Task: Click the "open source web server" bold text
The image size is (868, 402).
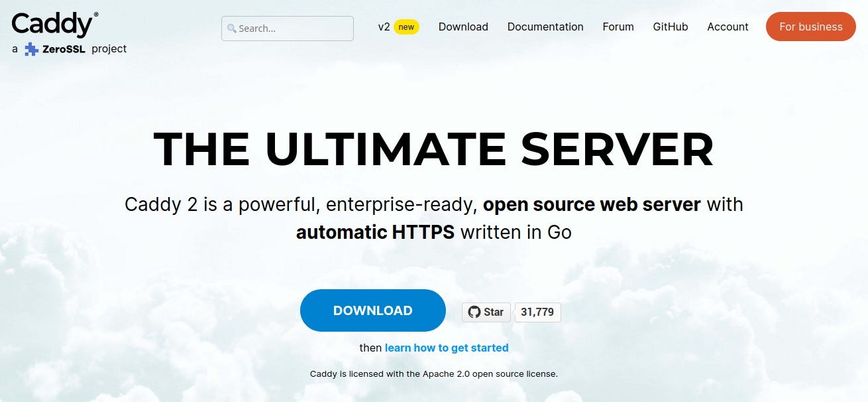Action: tap(592, 204)
